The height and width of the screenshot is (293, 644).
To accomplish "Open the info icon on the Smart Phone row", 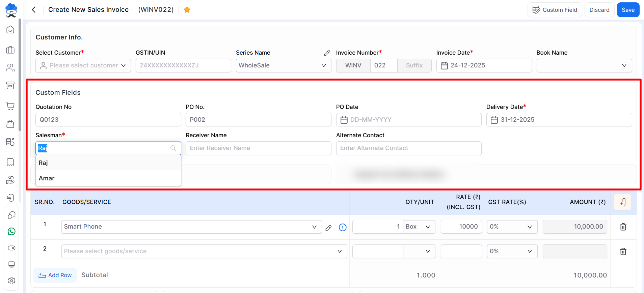I will pos(343,228).
